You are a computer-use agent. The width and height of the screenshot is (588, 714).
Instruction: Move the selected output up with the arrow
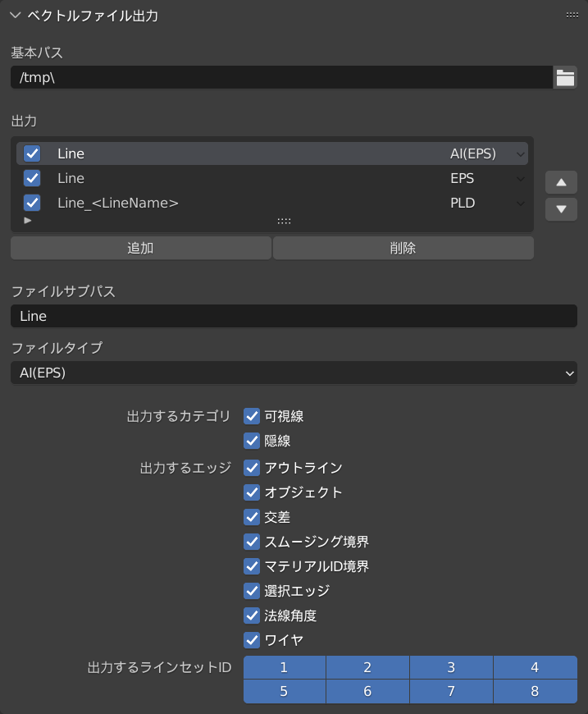561,182
